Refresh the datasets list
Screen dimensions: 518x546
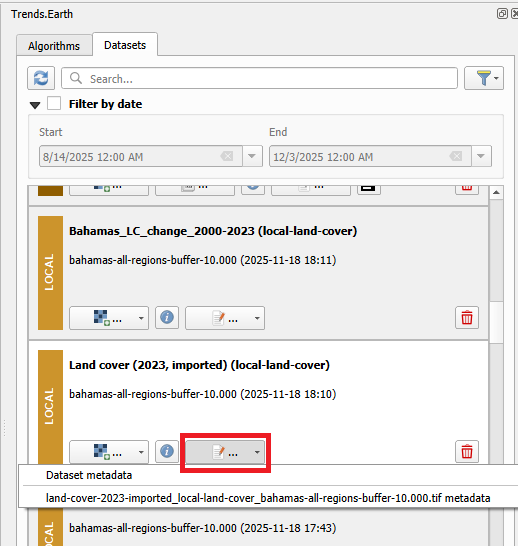coord(41,78)
